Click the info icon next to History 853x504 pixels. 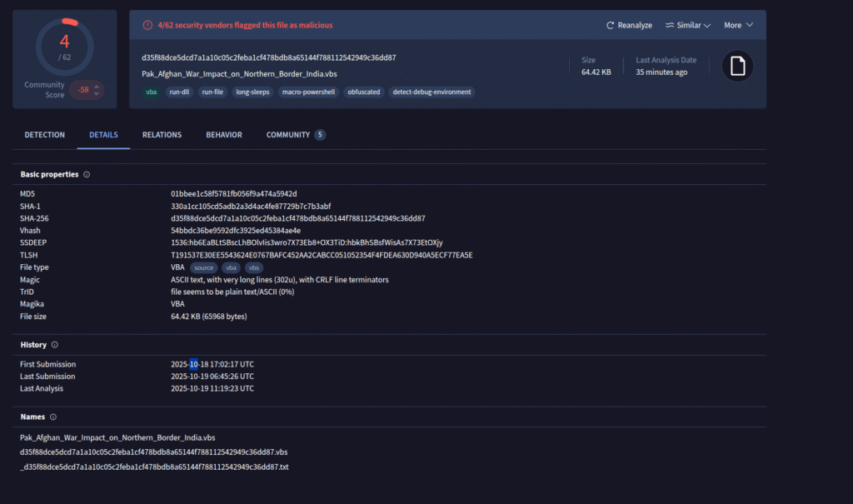(x=55, y=345)
